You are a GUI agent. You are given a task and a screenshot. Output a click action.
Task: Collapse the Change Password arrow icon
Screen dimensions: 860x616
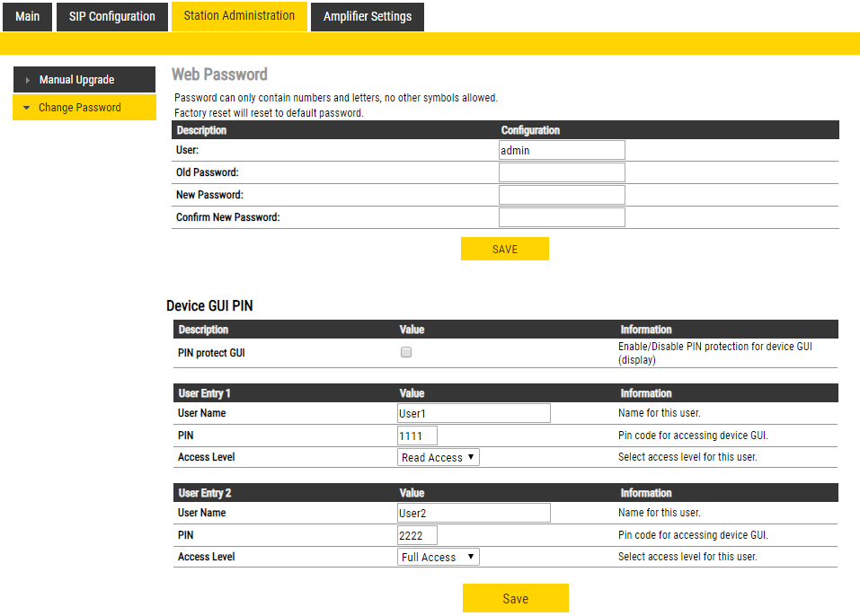[27, 108]
